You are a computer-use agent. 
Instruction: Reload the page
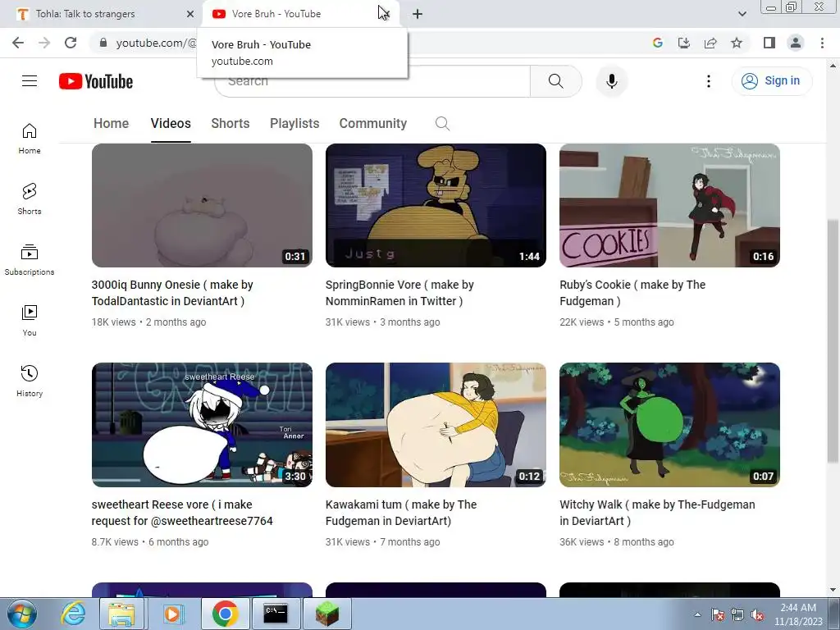(x=71, y=43)
